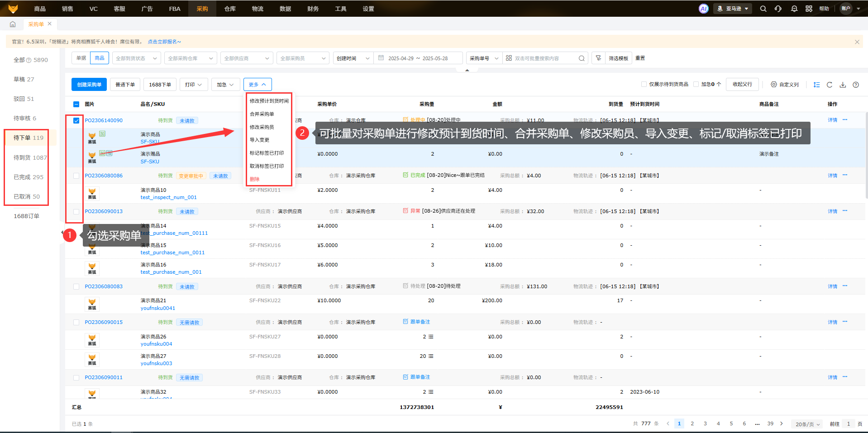Go to the home icon tab
868x433 pixels.
[13, 24]
